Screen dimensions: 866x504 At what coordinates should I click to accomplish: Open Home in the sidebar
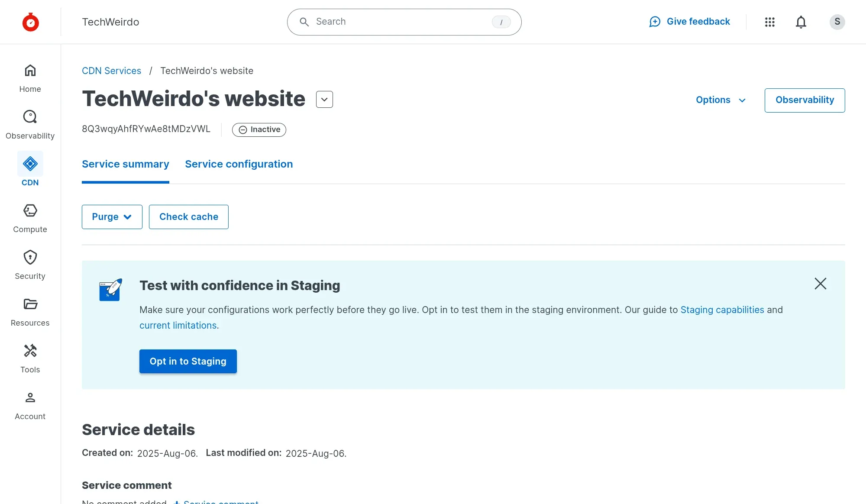point(30,78)
